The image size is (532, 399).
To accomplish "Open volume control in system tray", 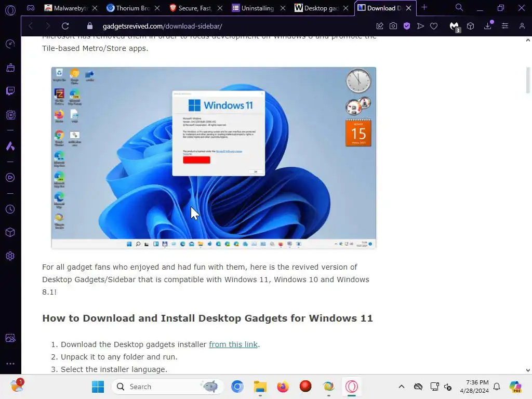I will pyautogui.click(x=448, y=387).
